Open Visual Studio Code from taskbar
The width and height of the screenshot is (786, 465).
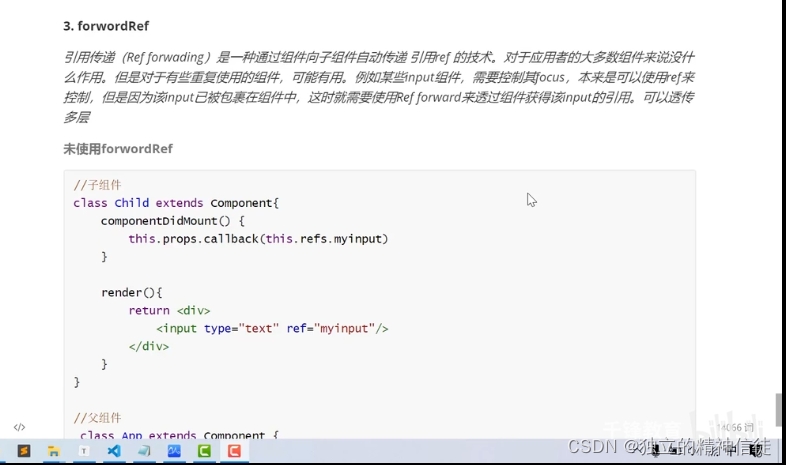click(x=114, y=451)
